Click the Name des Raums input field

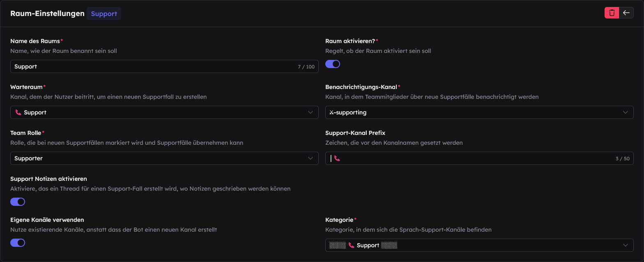164,66
